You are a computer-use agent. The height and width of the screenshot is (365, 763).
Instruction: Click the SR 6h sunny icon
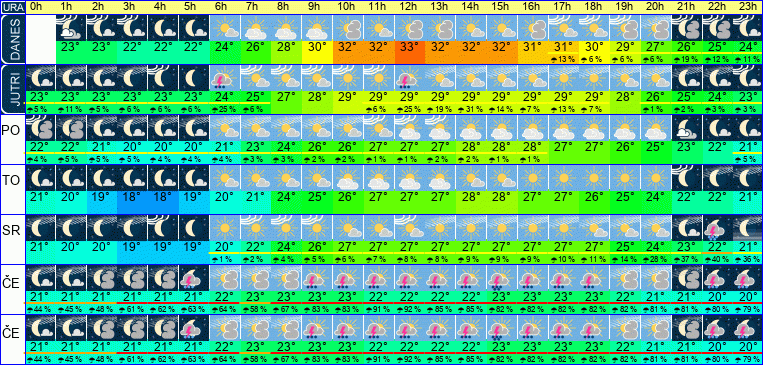tap(225, 228)
